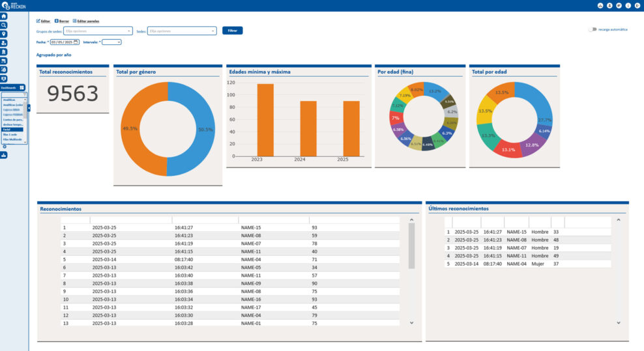Image resolution: width=644 pixels, height=351 pixels.
Task: Toggle the recarga automática switch
Action: coord(592,29)
